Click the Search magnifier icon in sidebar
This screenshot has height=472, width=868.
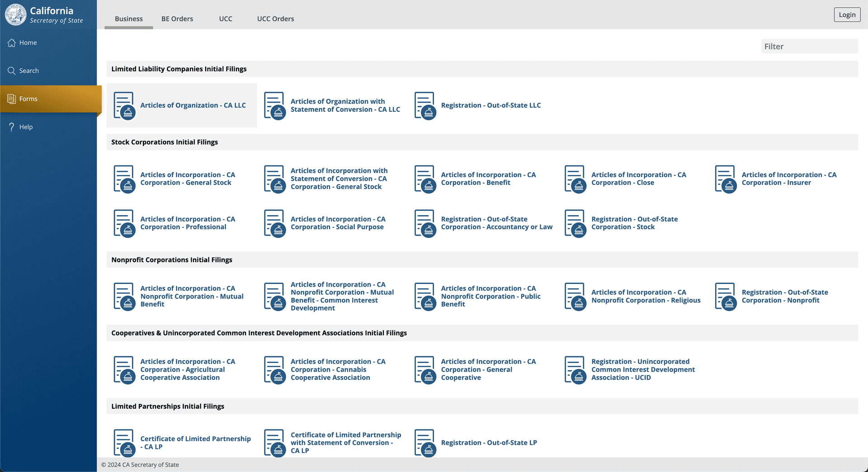(x=12, y=71)
